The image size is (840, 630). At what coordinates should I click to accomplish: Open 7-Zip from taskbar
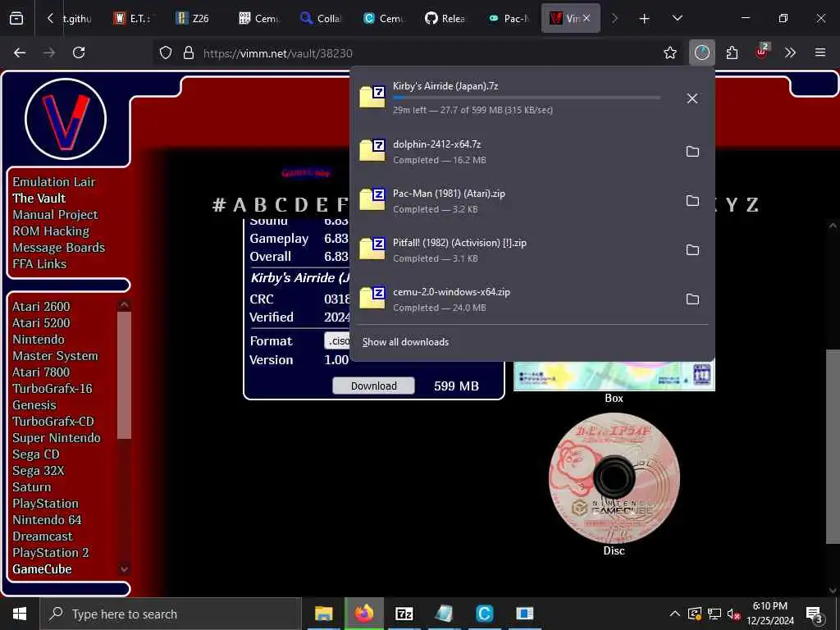(404, 614)
